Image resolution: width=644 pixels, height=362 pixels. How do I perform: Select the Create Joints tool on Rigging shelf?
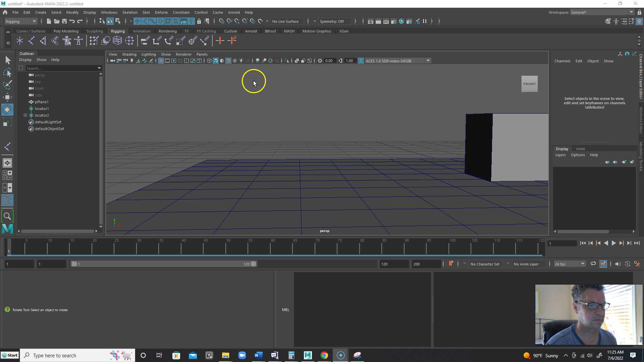coord(20,41)
